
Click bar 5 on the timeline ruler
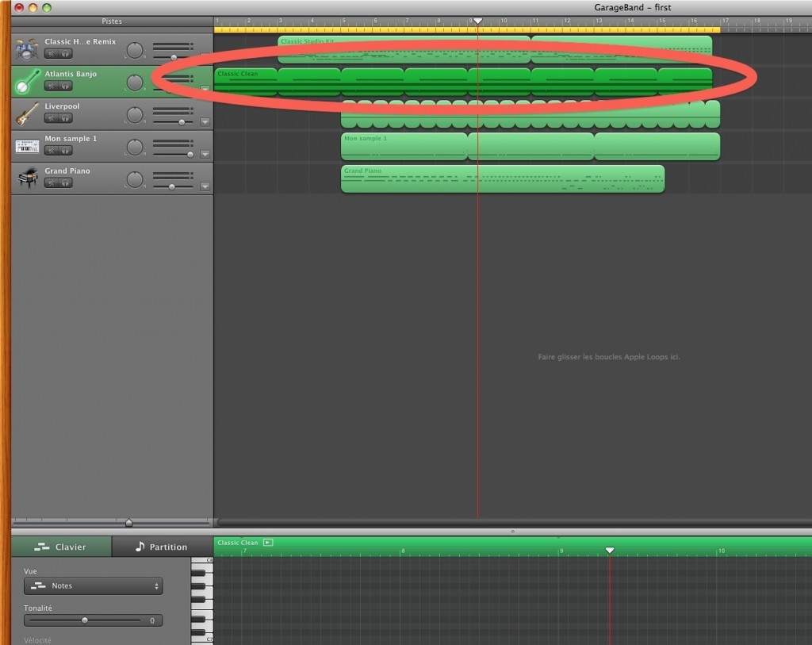coord(343,21)
